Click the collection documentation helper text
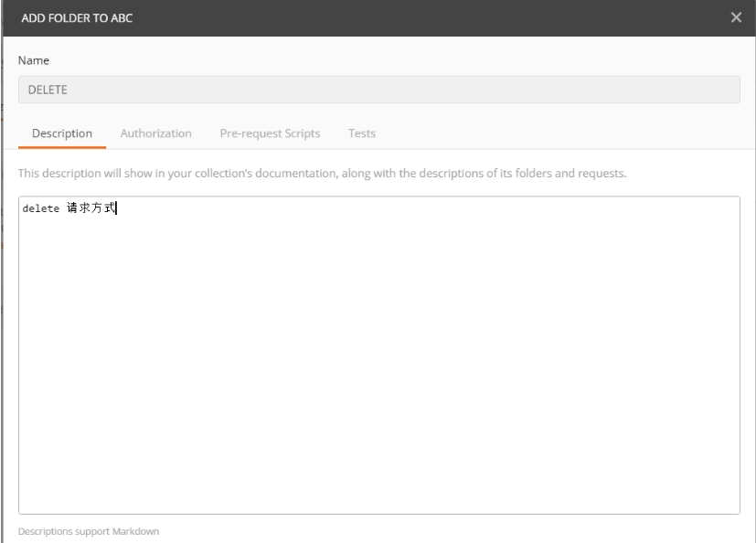The width and height of the screenshot is (756, 543). click(x=322, y=174)
